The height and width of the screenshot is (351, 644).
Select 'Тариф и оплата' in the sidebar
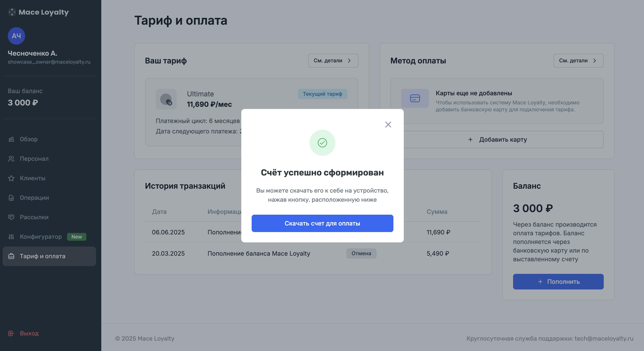[49, 256]
